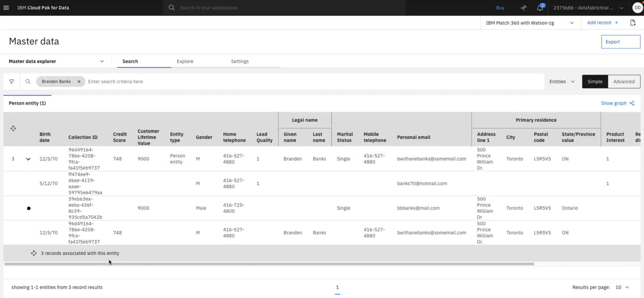The height and width of the screenshot is (298, 644).
Task: Open the filter funnel icon
Action: pyautogui.click(x=12, y=81)
